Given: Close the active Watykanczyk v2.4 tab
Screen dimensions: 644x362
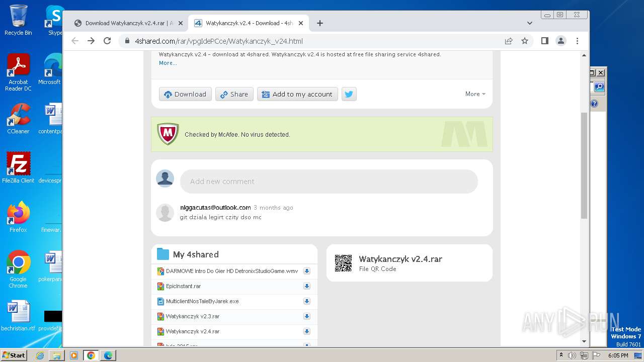Looking at the screenshot, I should pyautogui.click(x=301, y=23).
